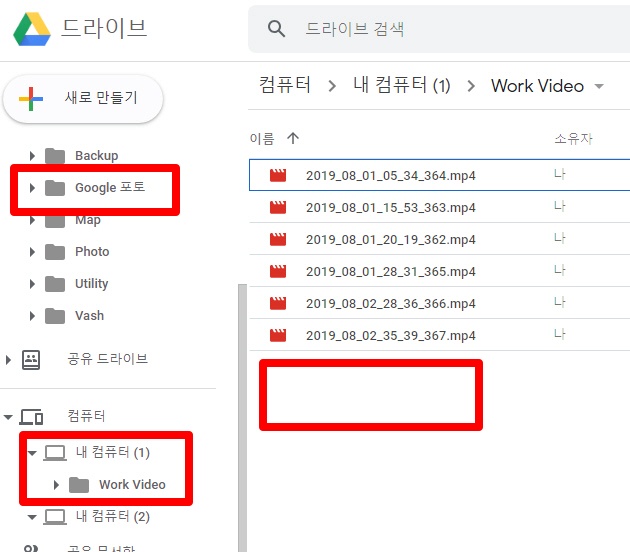The image size is (630, 552).
Task: Click video icon of 2019_08_02_28_36_366.mp4
Action: click(278, 303)
